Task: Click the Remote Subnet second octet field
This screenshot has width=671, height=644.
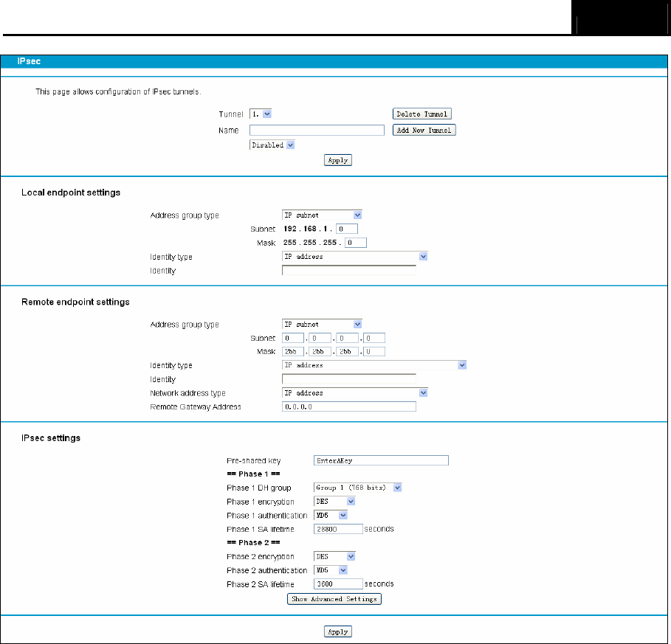Action: 320,339
